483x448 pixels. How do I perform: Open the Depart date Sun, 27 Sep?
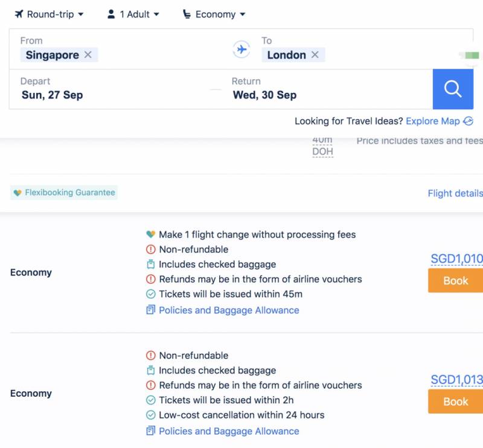click(x=53, y=95)
